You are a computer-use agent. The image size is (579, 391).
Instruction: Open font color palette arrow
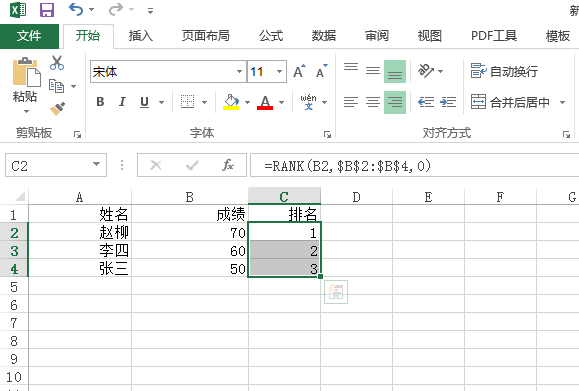pyautogui.click(x=281, y=102)
